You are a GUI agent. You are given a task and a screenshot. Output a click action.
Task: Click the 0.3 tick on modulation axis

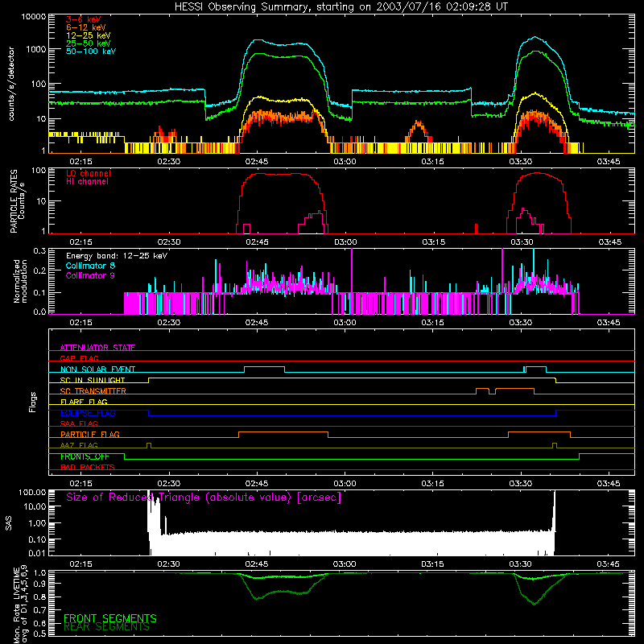tap(39, 251)
